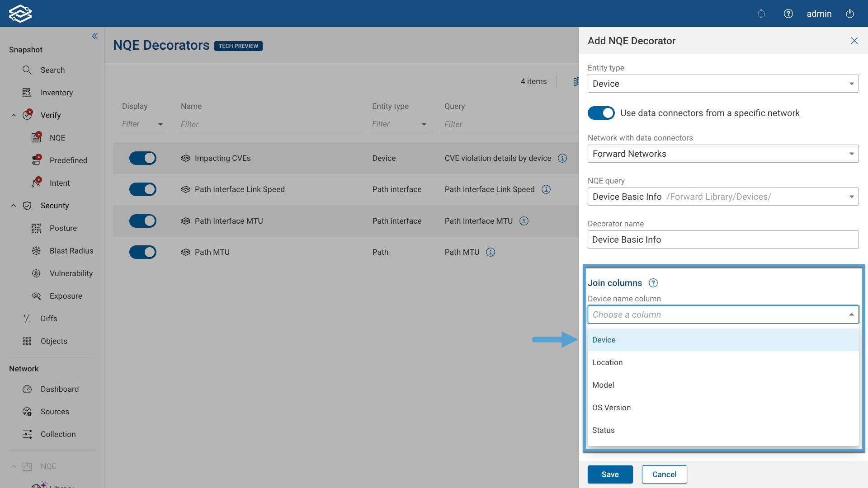This screenshot has width=868, height=488.
Task: Expand Network with data connectors dropdown
Action: pos(723,154)
